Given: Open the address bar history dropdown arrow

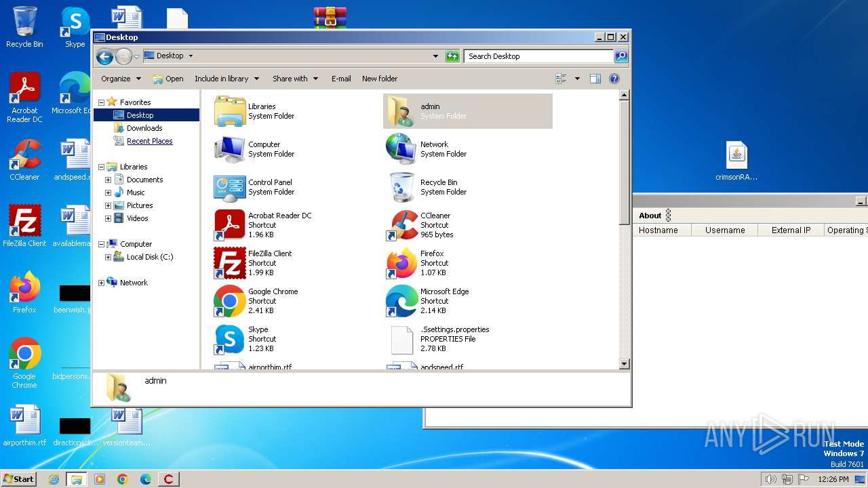Looking at the screenshot, I should [x=435, y=56].
